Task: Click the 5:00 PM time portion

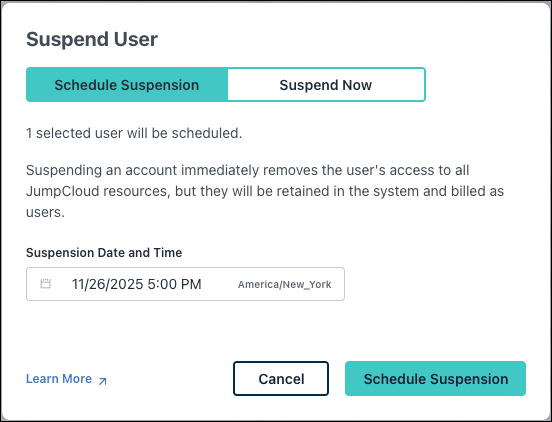Action: 174,284
